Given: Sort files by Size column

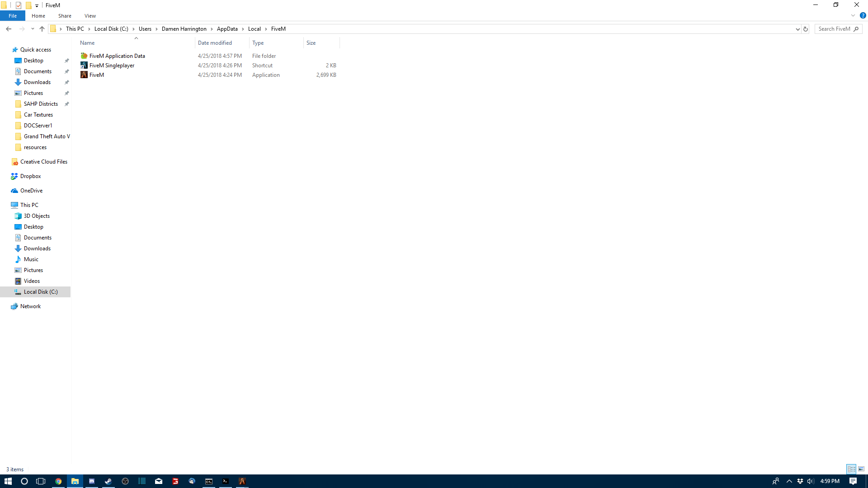Looking at the screenshot, I should click(x=321, y=43).
